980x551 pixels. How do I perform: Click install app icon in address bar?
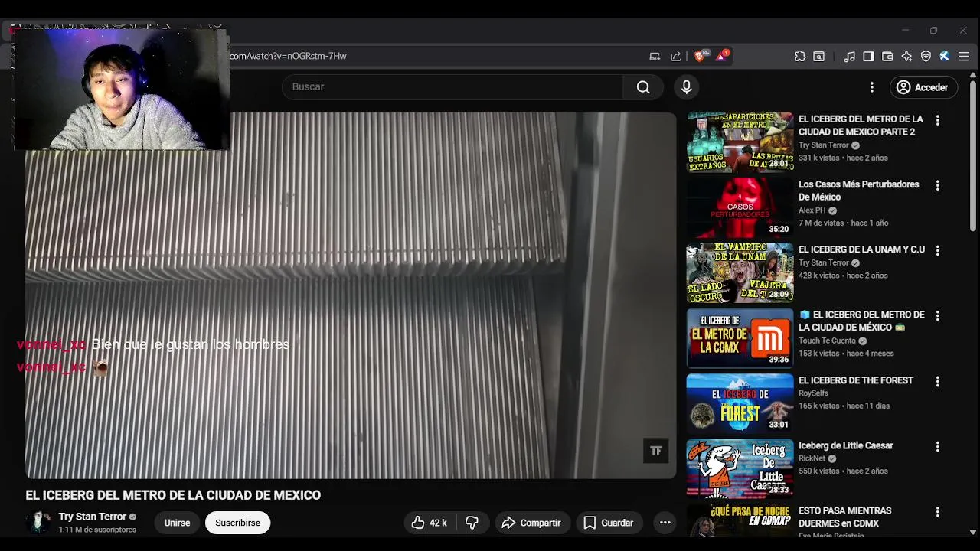point(655,56)
